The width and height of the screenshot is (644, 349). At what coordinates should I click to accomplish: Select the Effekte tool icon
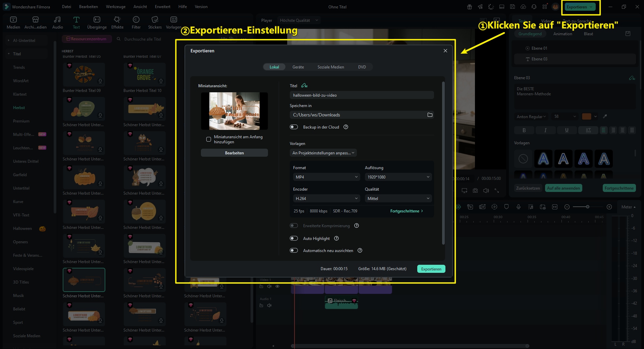(x=117, y=22)
